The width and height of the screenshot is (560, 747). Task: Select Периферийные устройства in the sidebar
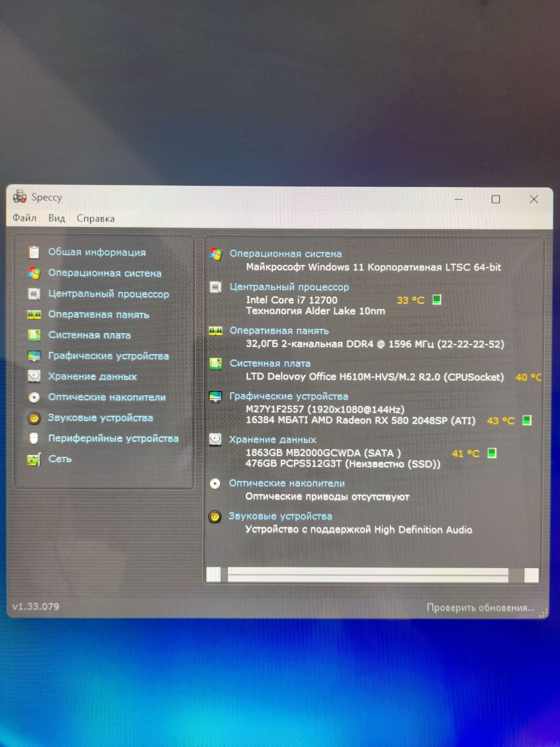(113, 438)
